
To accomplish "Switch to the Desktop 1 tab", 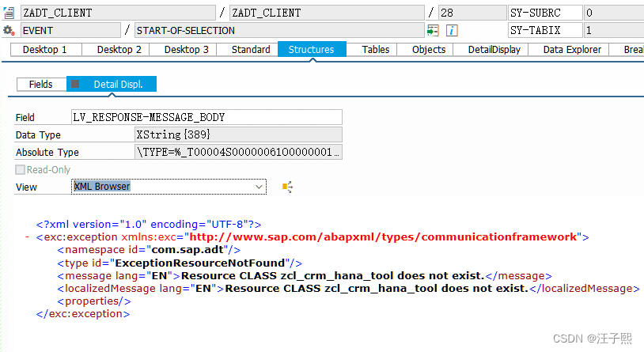I will pos(44,49).
